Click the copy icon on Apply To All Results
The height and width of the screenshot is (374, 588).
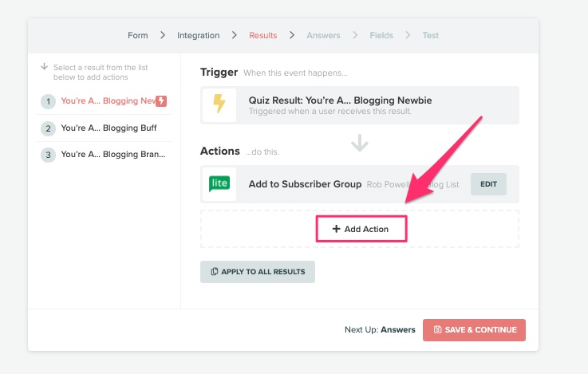(214, 272)
